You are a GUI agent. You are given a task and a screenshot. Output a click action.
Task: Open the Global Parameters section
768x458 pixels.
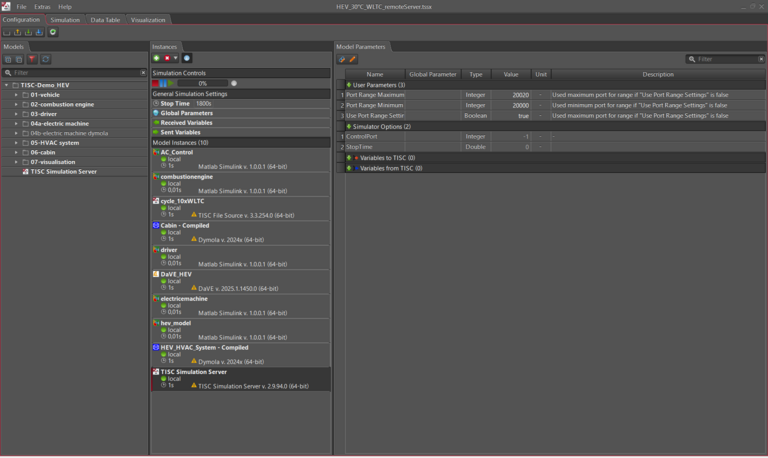[186, 113]
